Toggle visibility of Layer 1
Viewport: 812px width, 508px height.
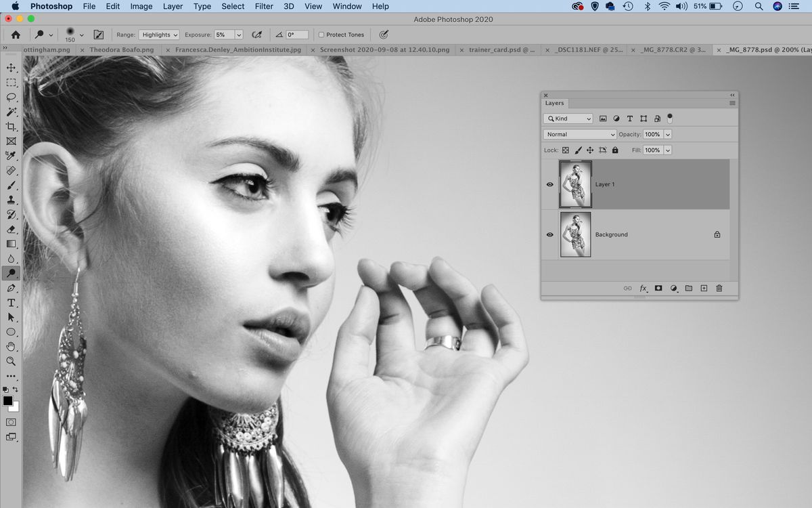550,184
